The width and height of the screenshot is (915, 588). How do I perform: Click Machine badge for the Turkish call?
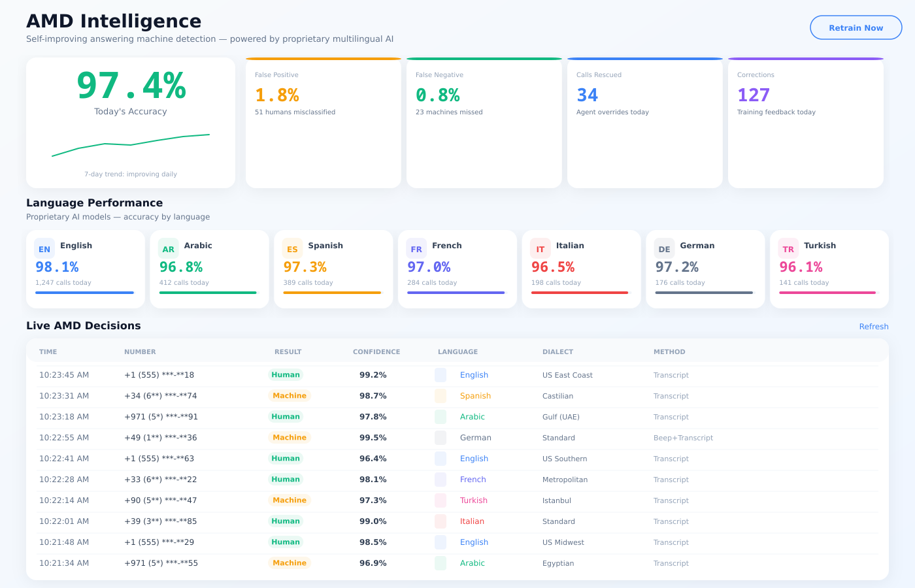point(290,500)
